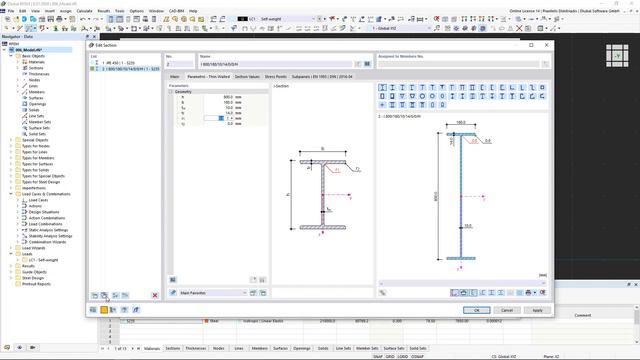
Task: Click the r1 parameter spinner arrows
Action: [231, 118]
